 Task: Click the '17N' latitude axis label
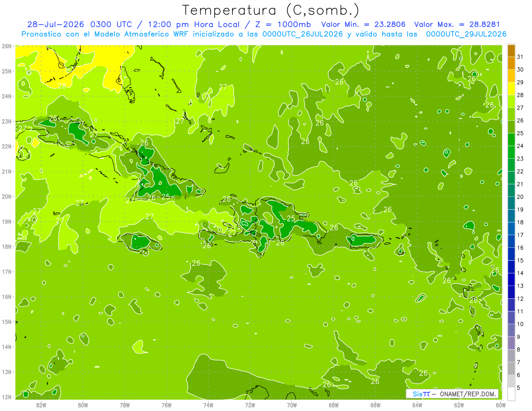click(7, 271)
